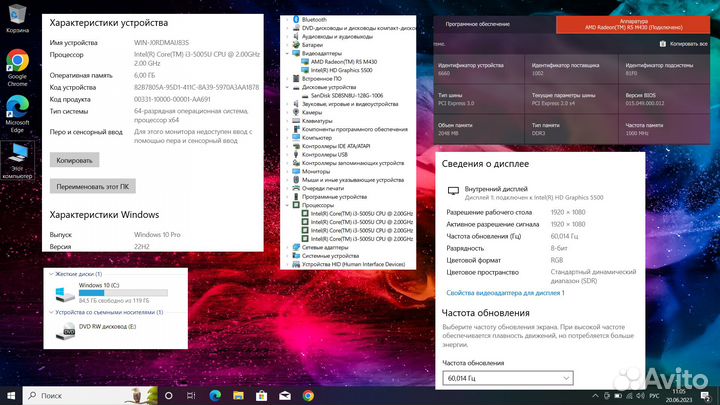Click the Контроллеры USB category
Viewport: 720px width, 405px height.
325,154
